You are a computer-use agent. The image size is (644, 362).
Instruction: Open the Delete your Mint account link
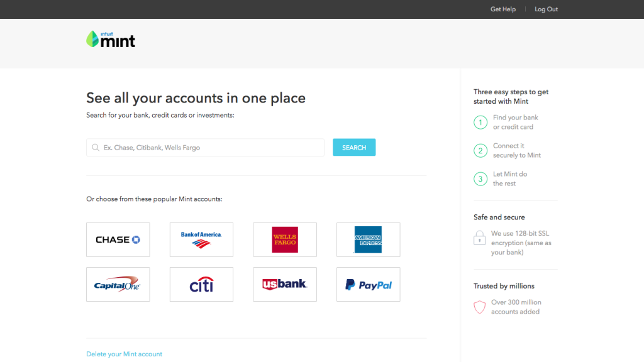(x=124, y=354)
